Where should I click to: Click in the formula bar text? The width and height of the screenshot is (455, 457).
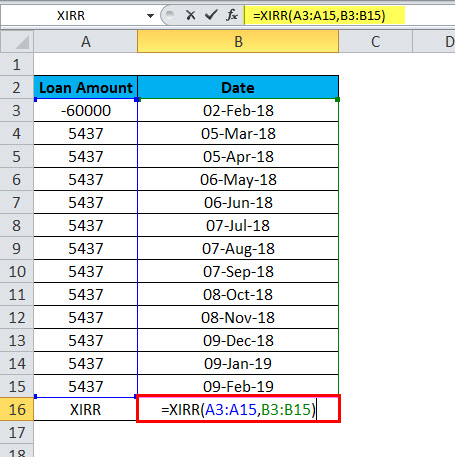point(319,16)
